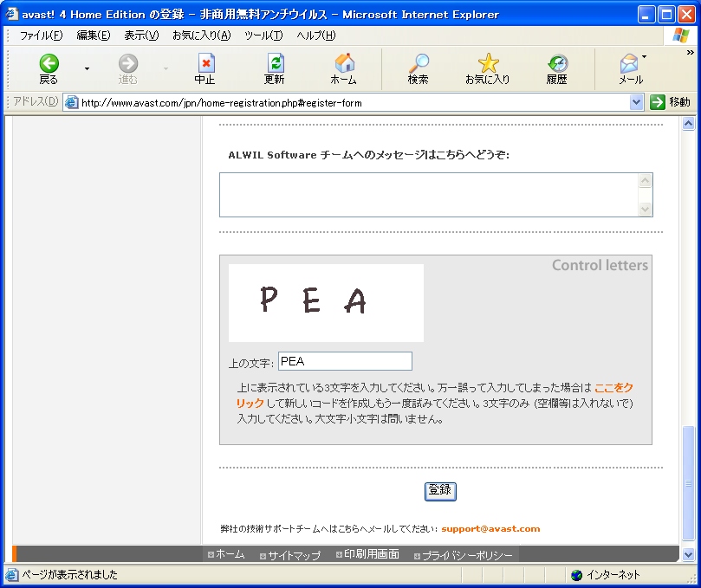The image size is (701, 588).
Task: Open the ファイル(F) menu
Action: tap(41, 36)
